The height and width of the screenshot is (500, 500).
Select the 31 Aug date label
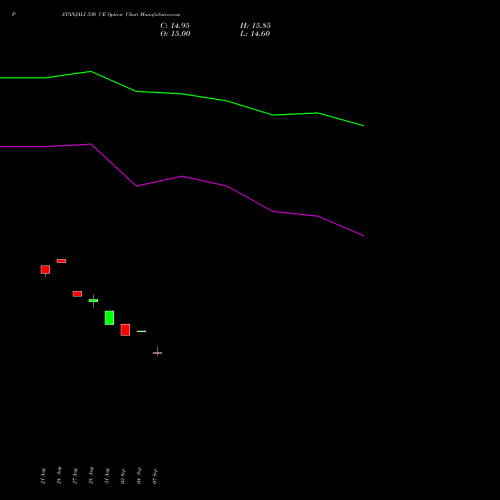pyautogui.click(x=107, y=476)
